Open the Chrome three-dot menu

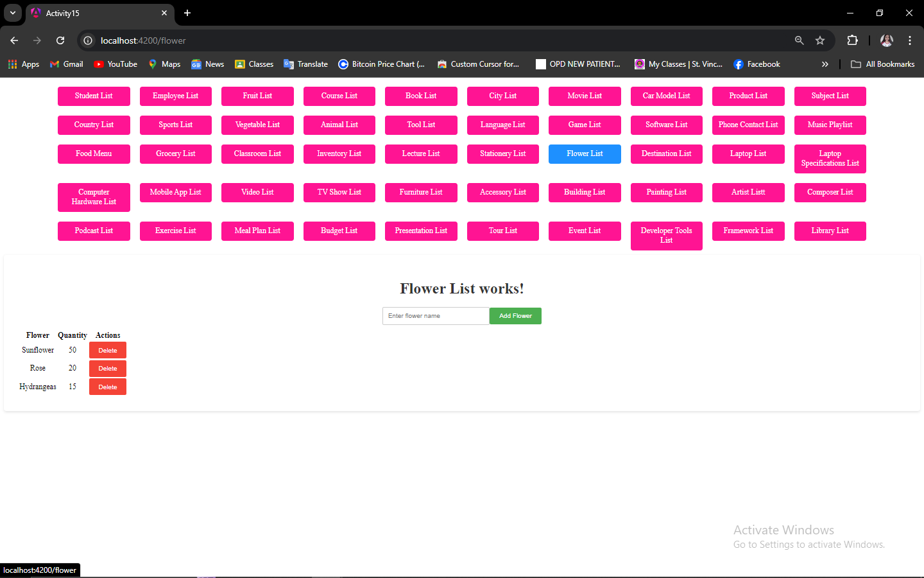(x=910, y=40)
